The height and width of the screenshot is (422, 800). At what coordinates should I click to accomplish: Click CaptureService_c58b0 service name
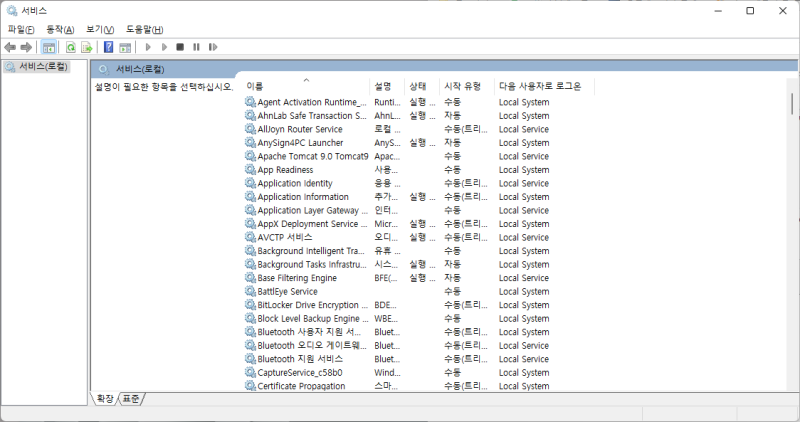(x=300, y=373)
